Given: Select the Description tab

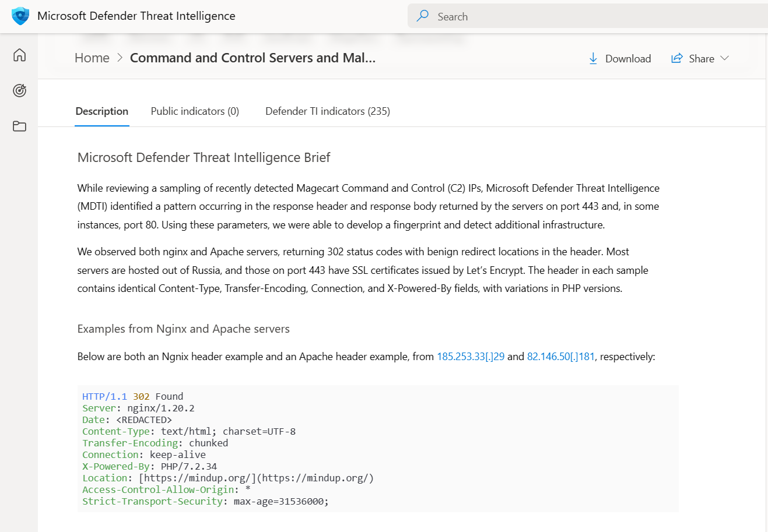Looking at the screenshot, I should click(x=102, y=111).
